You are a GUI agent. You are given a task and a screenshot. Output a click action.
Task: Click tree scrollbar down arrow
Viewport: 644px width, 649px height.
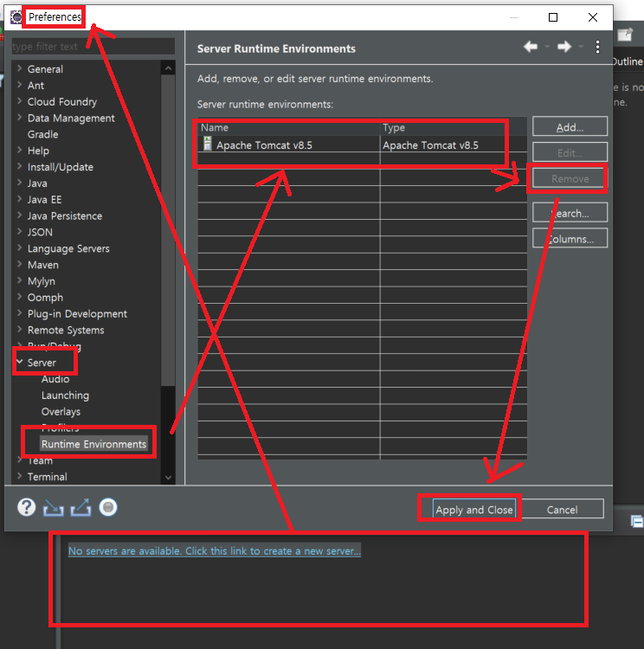(x=168, y=477)
